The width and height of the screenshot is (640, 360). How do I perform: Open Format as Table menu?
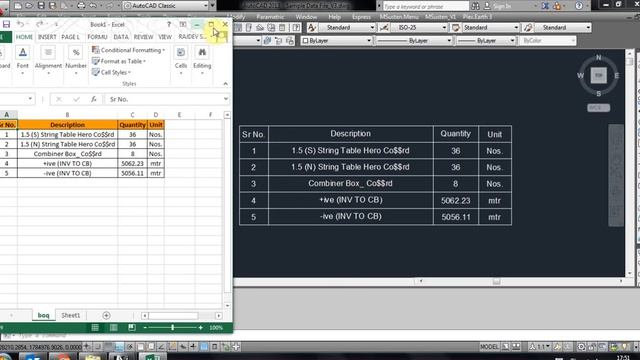pos(119,61)
